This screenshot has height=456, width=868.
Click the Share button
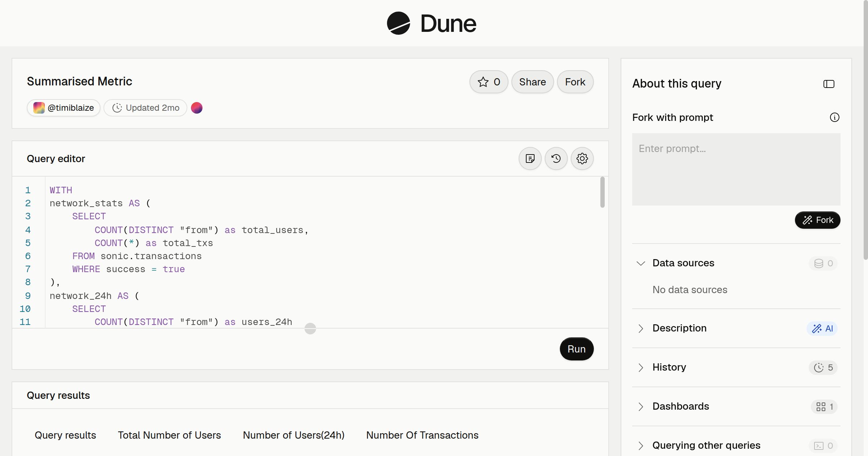pos(532,82)
